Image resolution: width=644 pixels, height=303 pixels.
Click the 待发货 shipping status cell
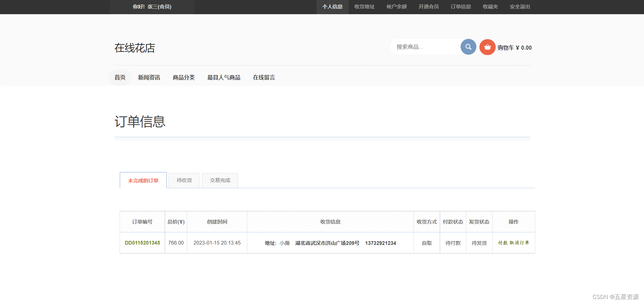479,243
